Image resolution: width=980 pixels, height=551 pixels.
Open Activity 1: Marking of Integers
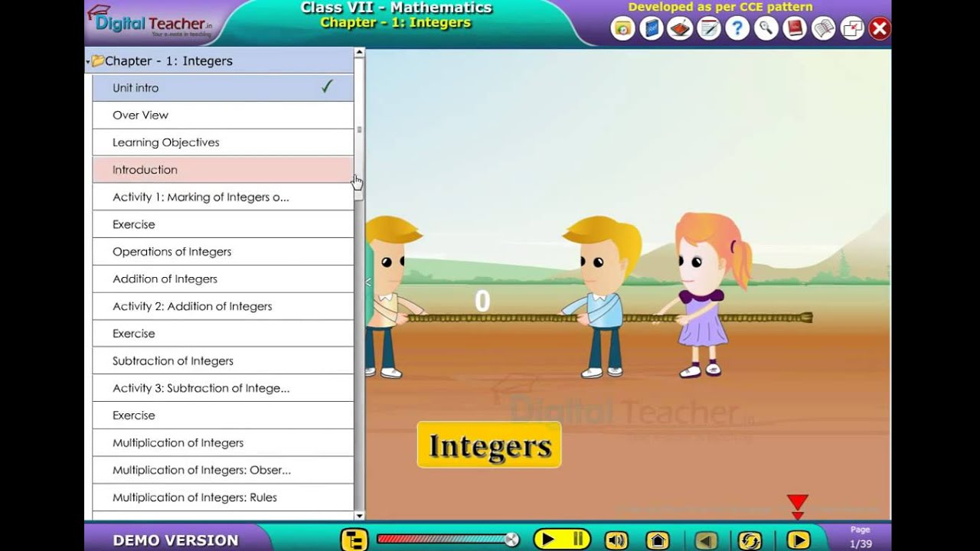[223, 197]
